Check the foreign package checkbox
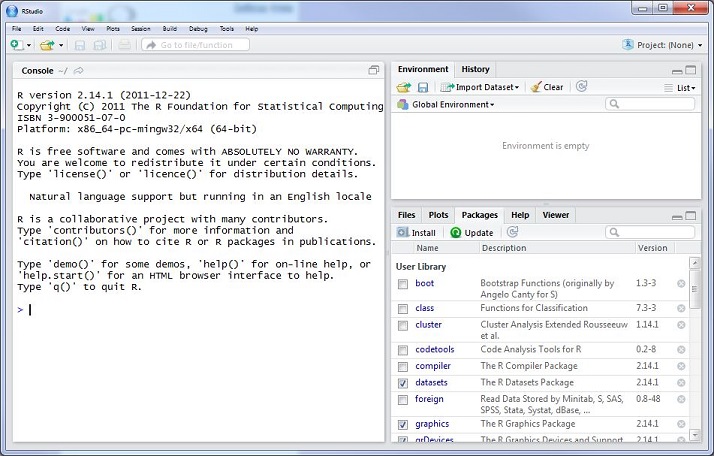Screen dimensions: 714x456 point(403,400)
